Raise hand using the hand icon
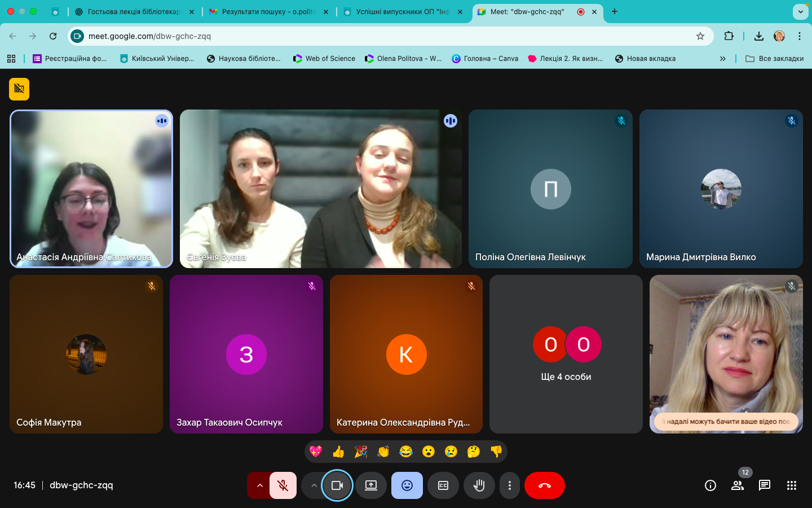 click(479, 485)
